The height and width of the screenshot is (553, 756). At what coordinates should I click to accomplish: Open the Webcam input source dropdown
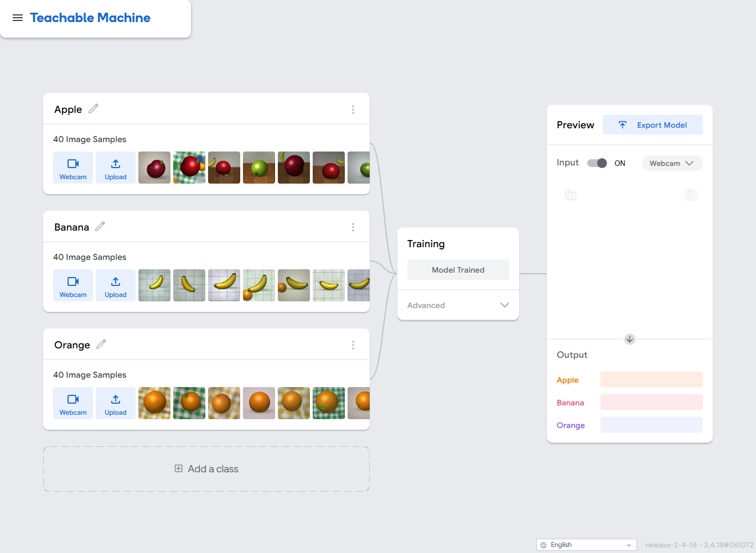pyautogui.click(x=672, y=163)
